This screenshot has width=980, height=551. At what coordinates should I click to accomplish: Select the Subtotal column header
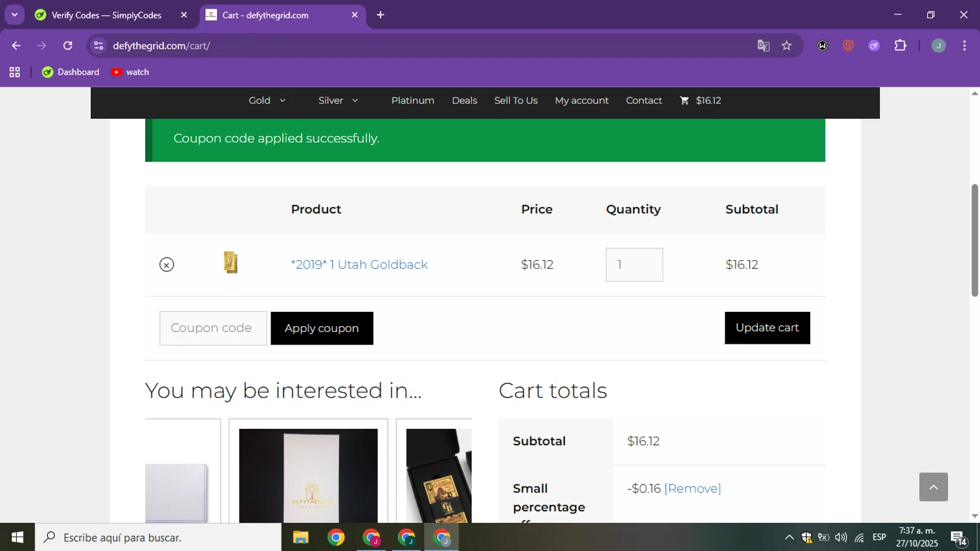752,210
